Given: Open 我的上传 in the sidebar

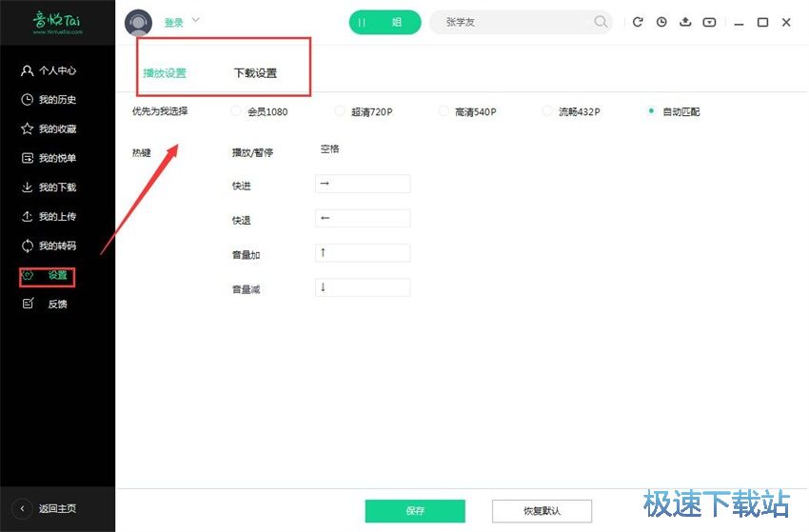Looking at the screenshot, I should (49, 216).
